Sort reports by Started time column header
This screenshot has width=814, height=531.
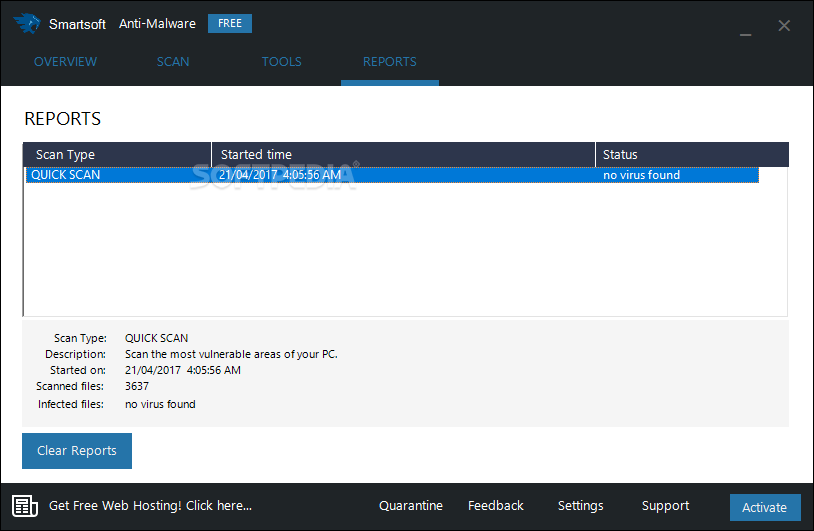coord(403,155)
